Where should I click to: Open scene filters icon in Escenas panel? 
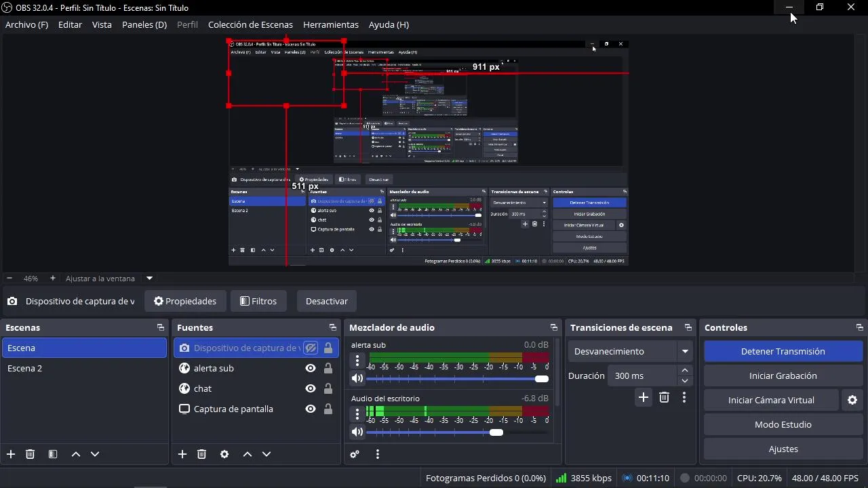coord(53,454)
